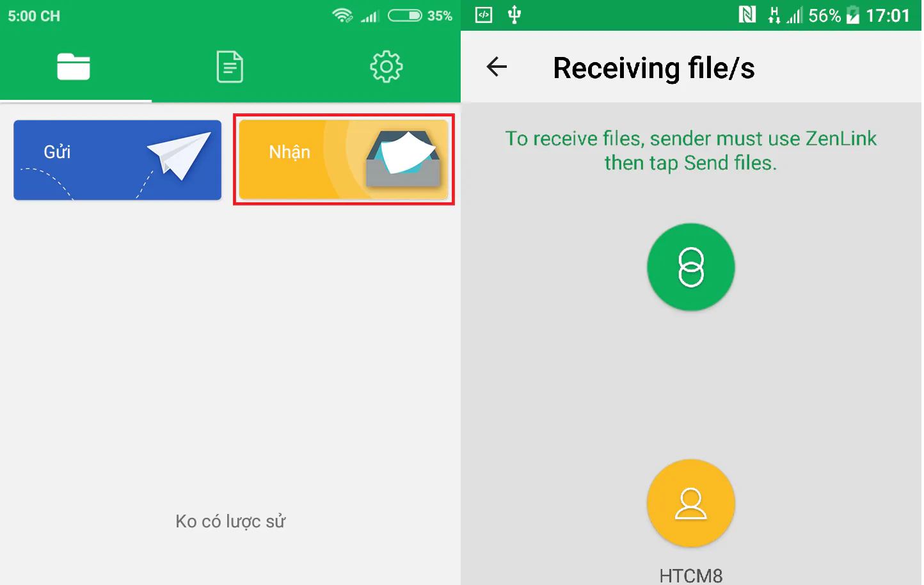Select the yellow HTCM8 user avatar
Screen dimensions: 924x585
pyautogui.click(x=691, y=503)
